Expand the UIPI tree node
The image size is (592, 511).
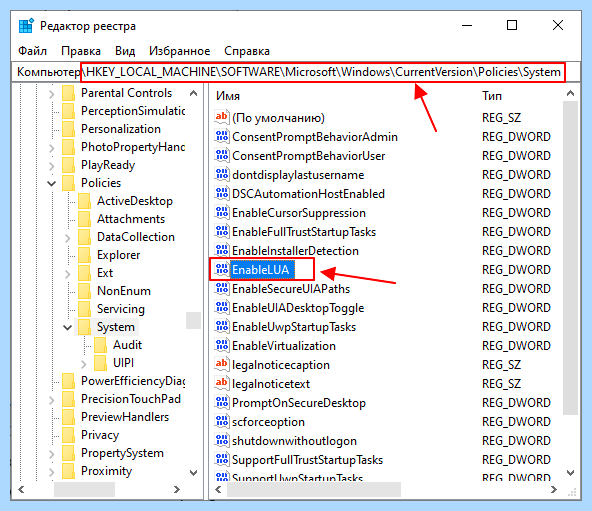point(84,363)
